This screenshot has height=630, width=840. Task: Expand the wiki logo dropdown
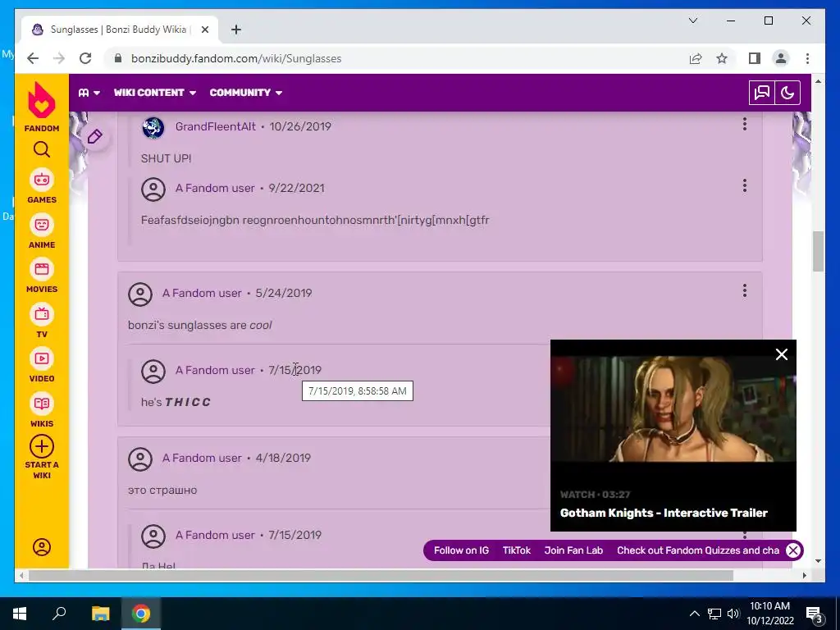[x=89, y=93]
